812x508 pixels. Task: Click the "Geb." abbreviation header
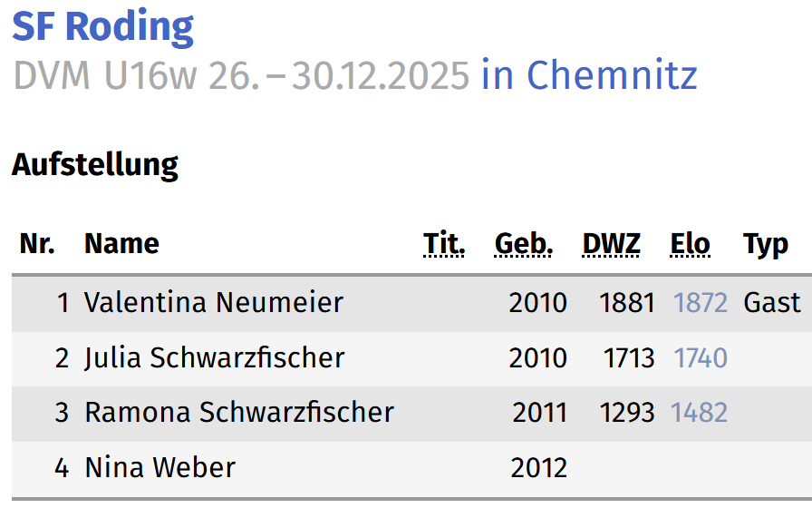(x=524, y=244)
